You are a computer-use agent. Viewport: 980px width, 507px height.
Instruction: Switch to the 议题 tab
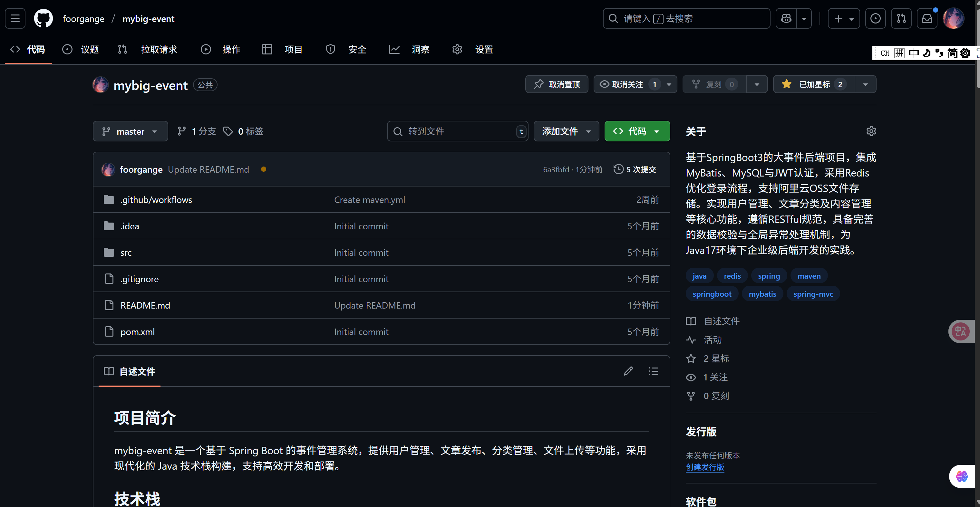(x=81, y=50)
